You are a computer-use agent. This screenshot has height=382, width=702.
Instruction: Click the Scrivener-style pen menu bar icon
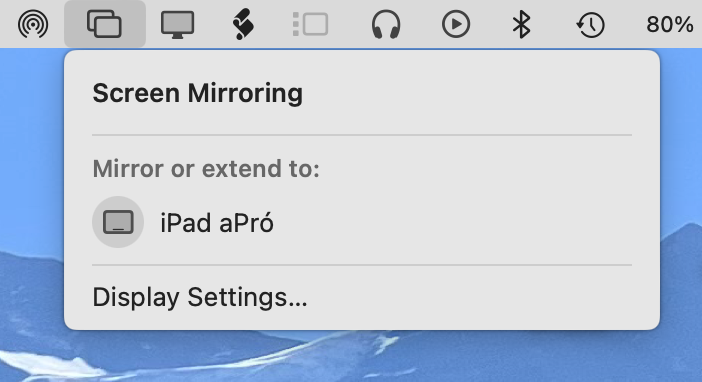pos(244,25)
